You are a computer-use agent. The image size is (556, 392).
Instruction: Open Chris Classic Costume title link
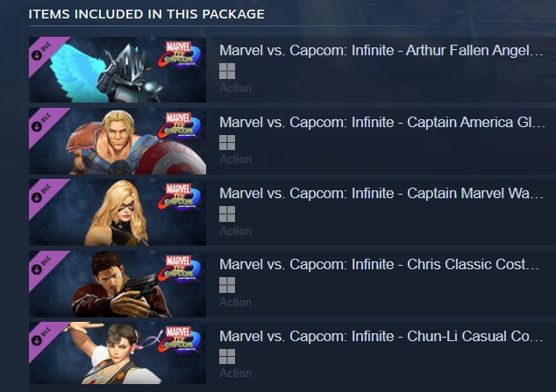point(381,265)
